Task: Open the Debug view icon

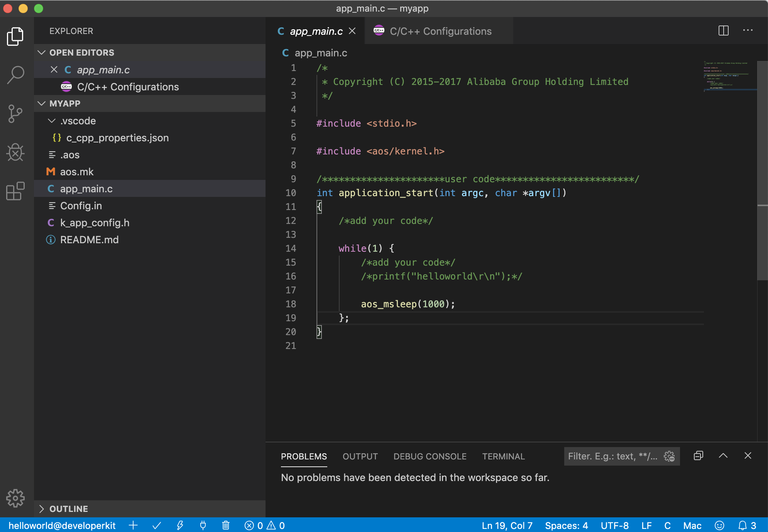Action: click(15, 152)
